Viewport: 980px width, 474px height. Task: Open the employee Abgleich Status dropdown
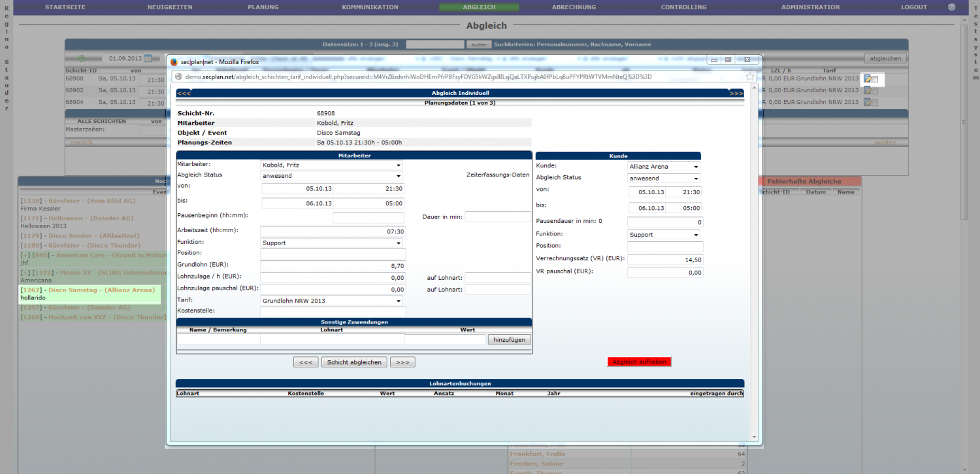tap(331, 176)
